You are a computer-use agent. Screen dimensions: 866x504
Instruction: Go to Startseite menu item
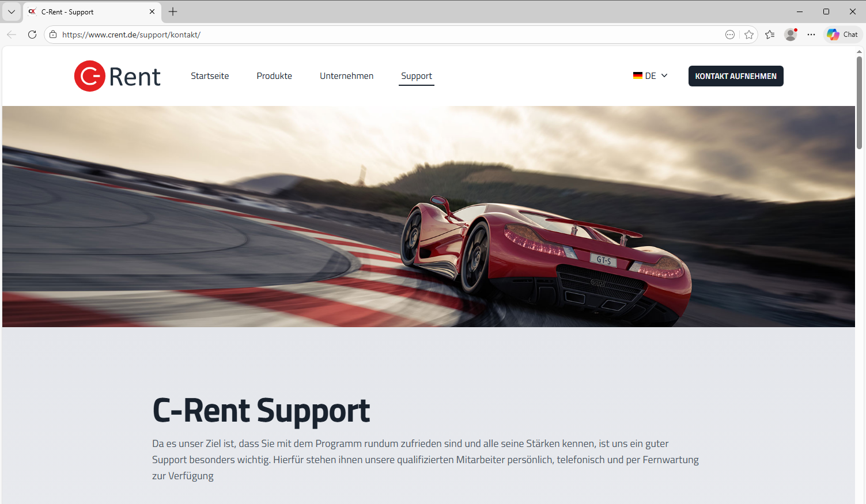point(210,76)
